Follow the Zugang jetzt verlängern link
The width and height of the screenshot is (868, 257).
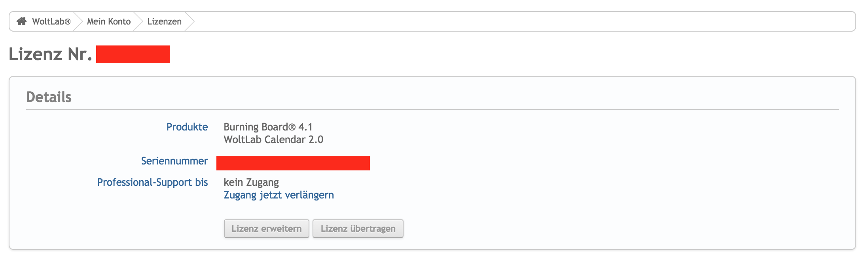(x=279, y=195)
